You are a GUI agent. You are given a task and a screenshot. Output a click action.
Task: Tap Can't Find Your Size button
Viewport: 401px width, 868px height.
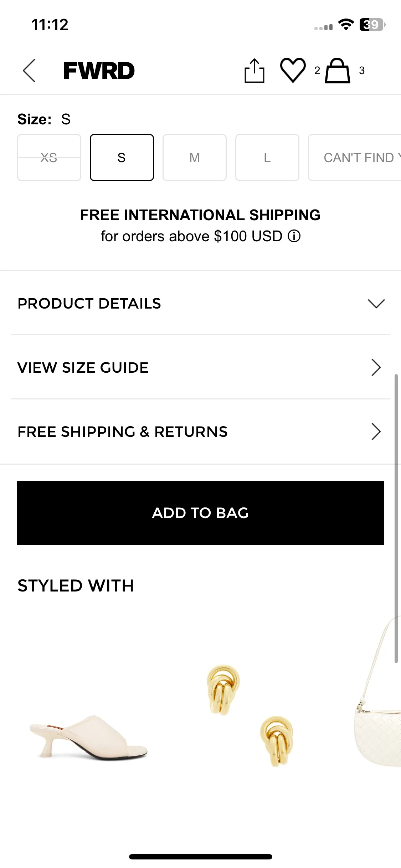pyautogui.click(x=355, y=157)
